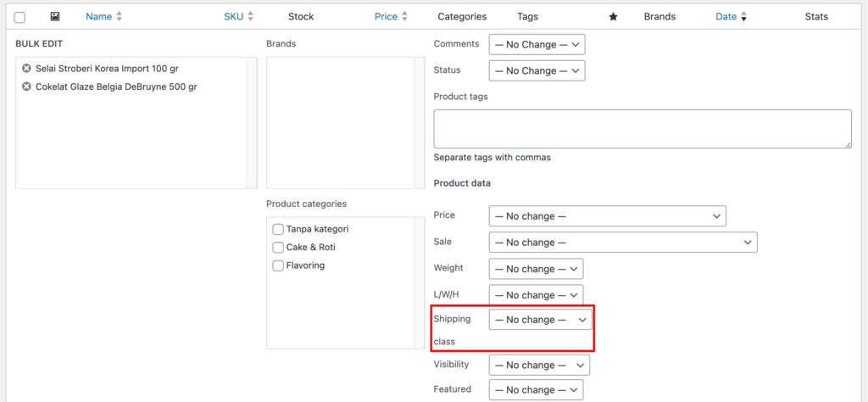
Task: Tick the select-all products checkbox
Action: click(x=19, y=17)
